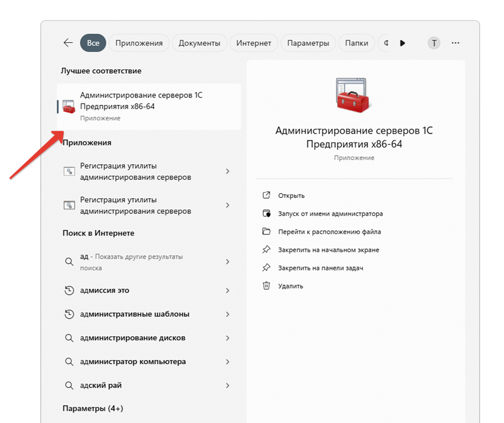This screenshot has height=423, width=504.
Task: Open the 'T' user account avatar
Action: (434, 43)
